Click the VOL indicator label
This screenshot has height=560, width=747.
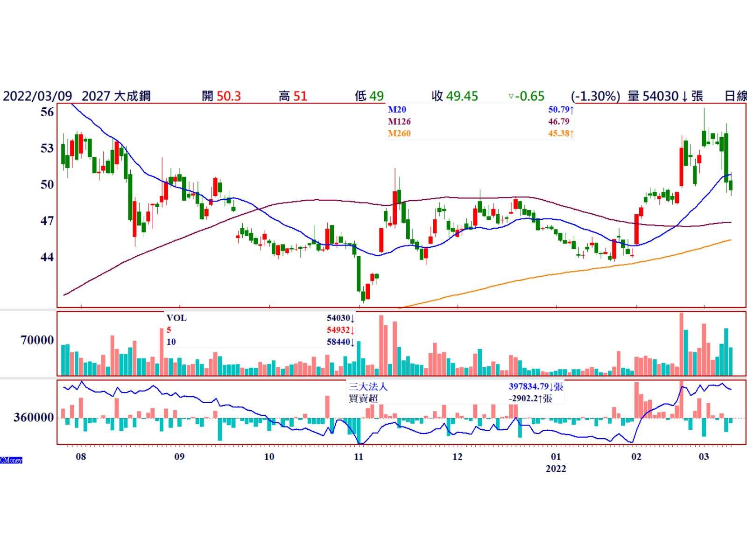point(176,318)
